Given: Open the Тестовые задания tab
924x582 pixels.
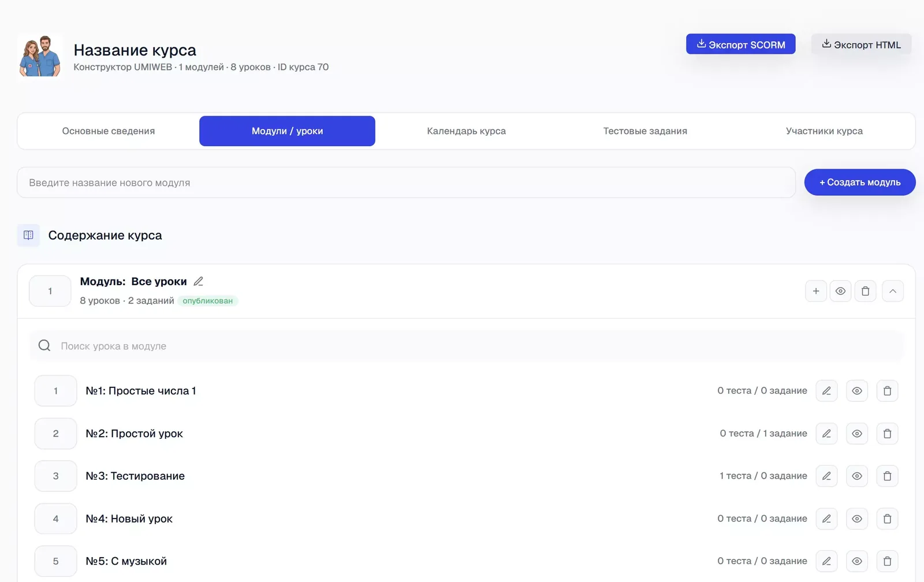Looking at the screenshot, I should [645, 131].
